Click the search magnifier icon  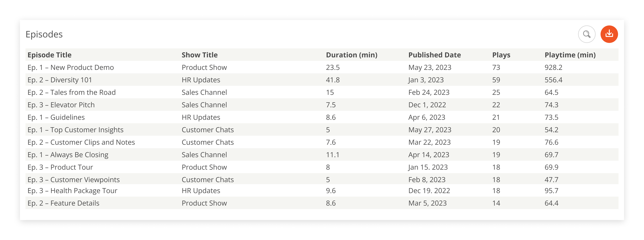click(x=586, y=34)
